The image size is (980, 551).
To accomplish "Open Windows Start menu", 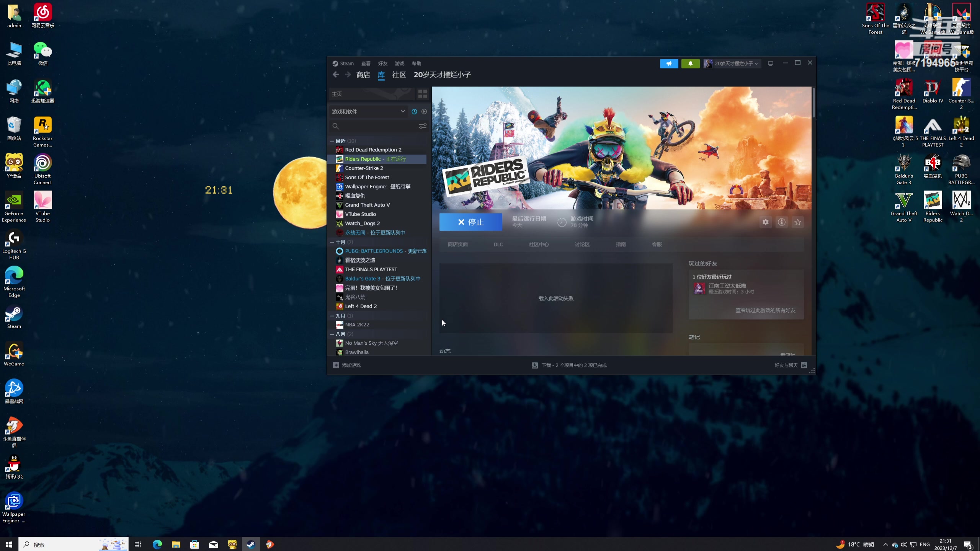I will pos(9,544).
